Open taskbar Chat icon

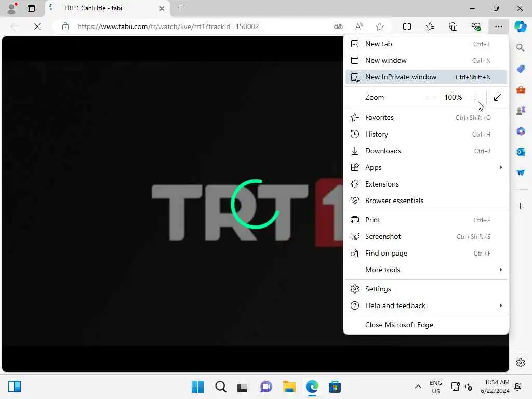point(266,387)
